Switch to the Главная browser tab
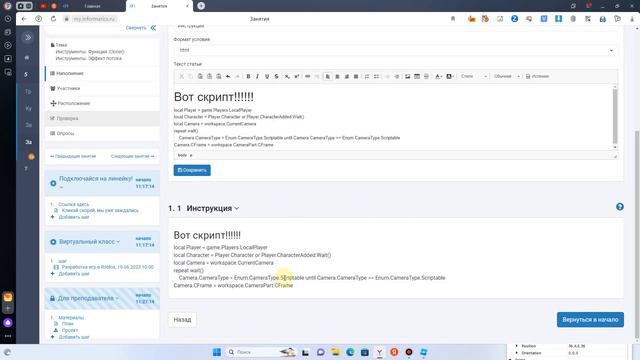The width and height of the screenshot is (640, 360). click(92, 6)
